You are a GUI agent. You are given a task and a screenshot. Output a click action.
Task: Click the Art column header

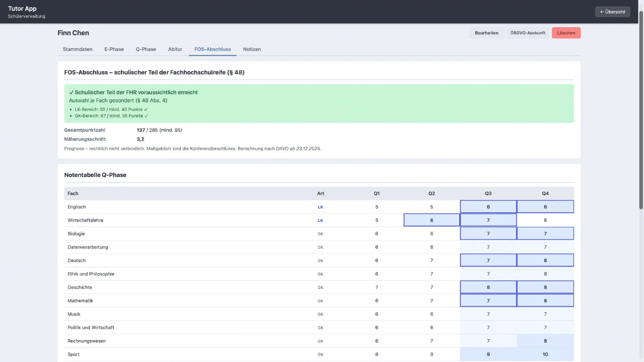(x=320, y=193)
